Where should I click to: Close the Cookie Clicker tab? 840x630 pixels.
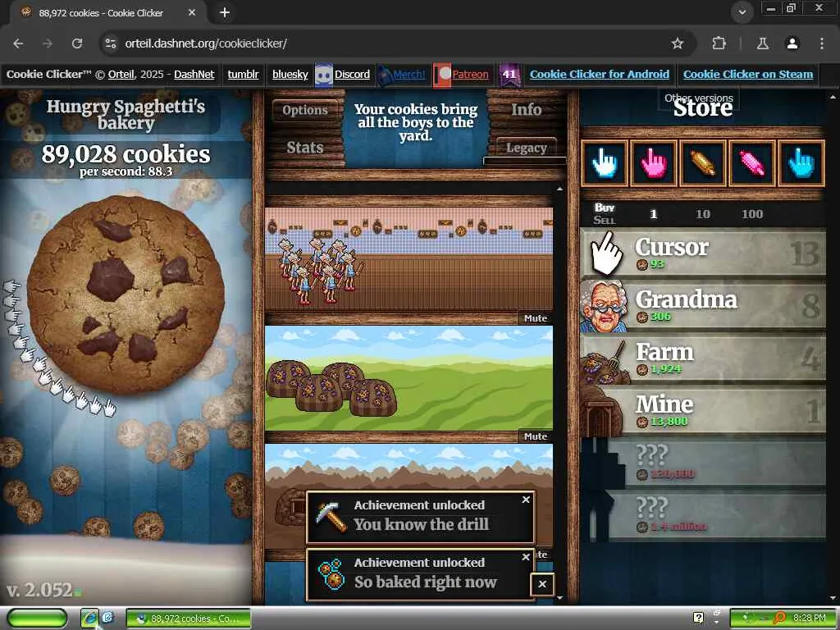point(192,12)
